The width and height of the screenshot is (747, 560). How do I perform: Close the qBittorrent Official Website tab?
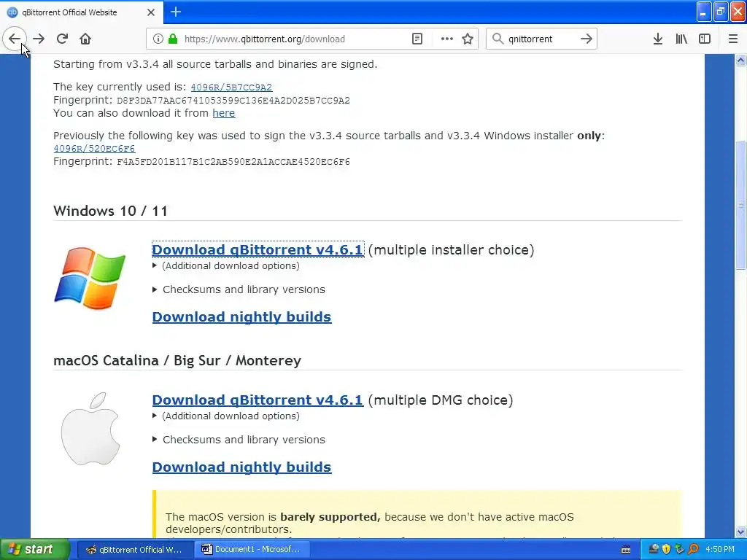point(151,12)
